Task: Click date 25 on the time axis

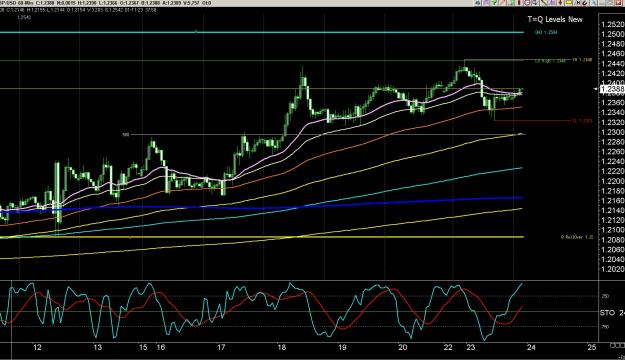Action: (x=592, y=347)
